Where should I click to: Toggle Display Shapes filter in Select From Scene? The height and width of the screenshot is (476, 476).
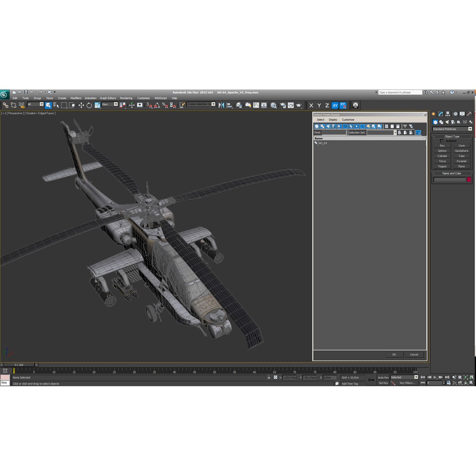pyautogui.click(x=322, y=126)
